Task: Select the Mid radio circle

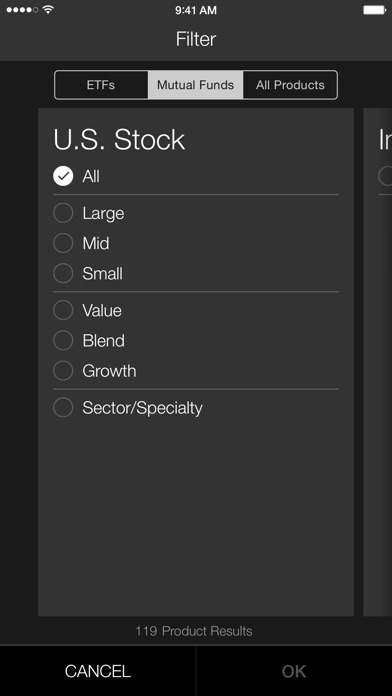Action: coord(63,243)
